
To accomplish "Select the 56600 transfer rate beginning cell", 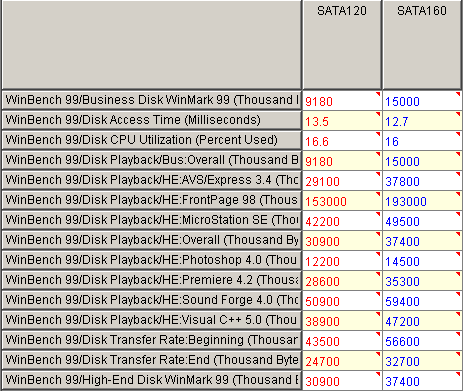I will [422, 340].
